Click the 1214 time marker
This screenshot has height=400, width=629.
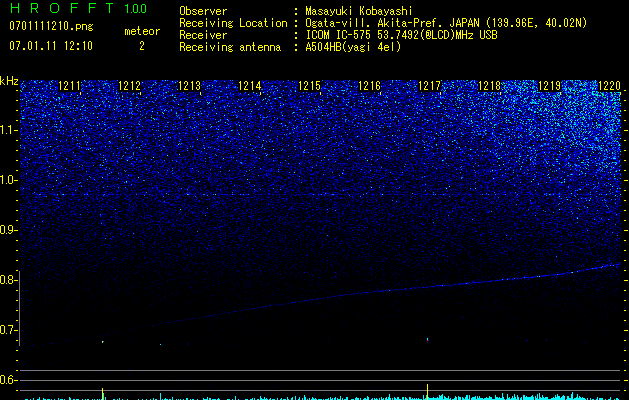pyautogui.click(x=250, y=86)
